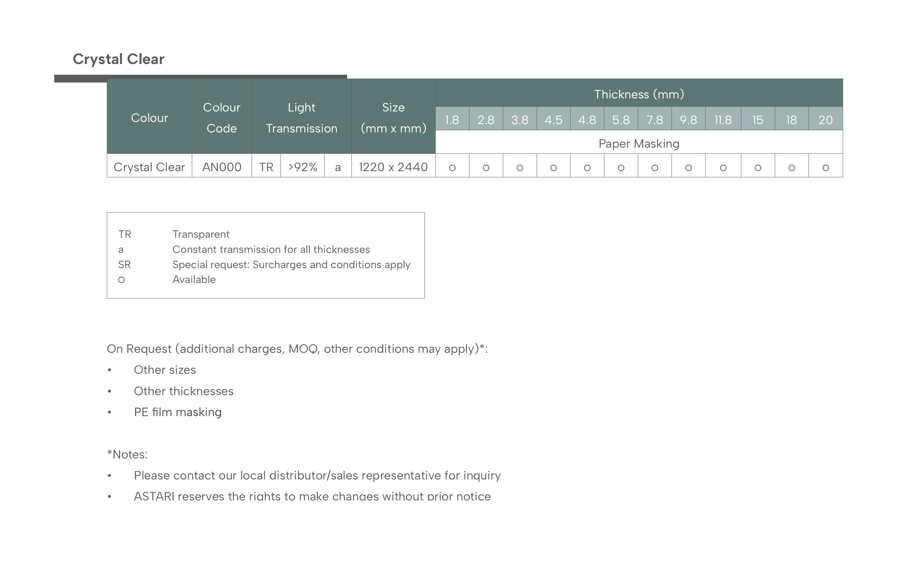898x588 pixels.
Task: Click the availability circle under thickness 15
Action: click(758, 168)
